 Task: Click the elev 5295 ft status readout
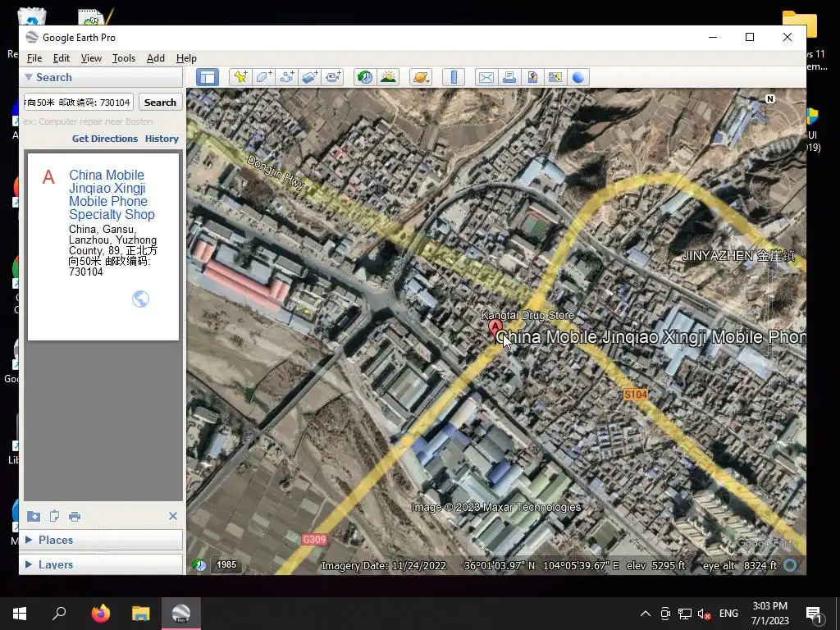(x=655, y=566)
